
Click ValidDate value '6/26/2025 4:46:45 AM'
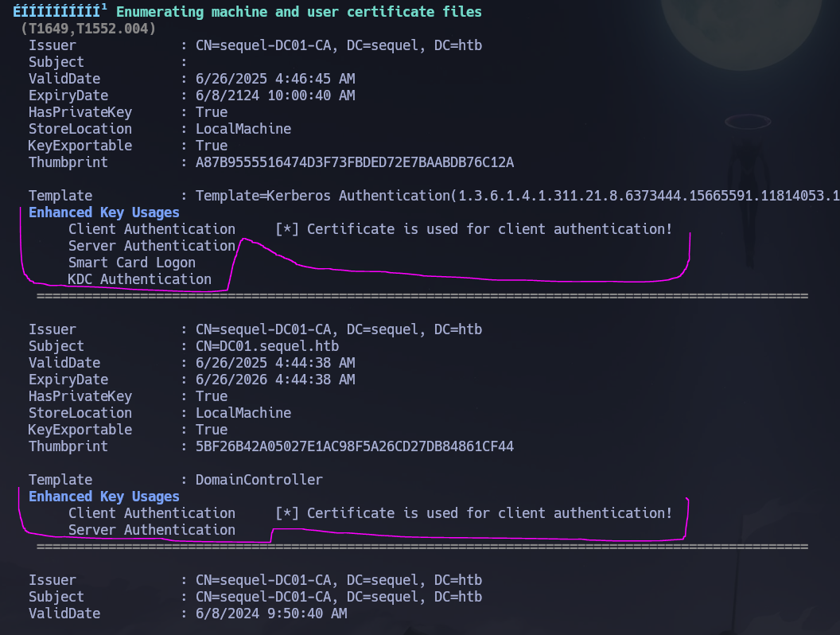point(274,79)
